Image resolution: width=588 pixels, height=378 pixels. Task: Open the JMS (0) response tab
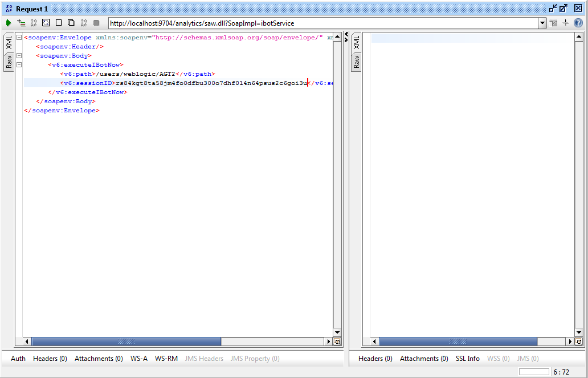(x=528, y=359)
